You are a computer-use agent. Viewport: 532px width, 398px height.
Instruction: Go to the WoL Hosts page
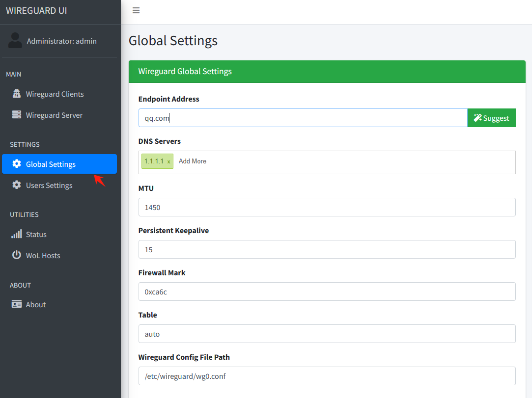coord(43,256)
